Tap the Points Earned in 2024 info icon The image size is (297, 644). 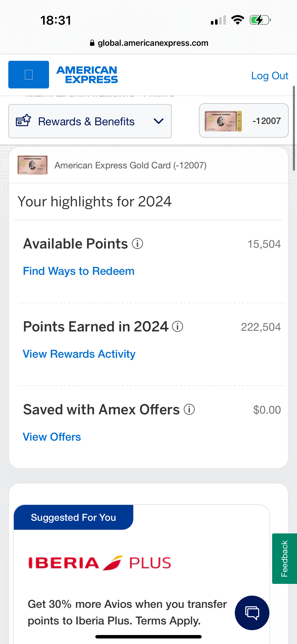click(178, 327)
